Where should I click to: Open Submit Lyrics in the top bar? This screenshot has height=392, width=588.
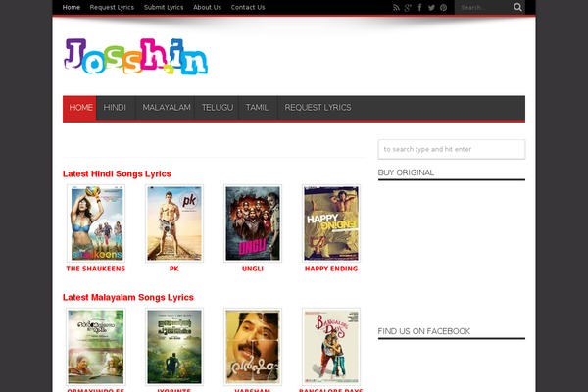point(164,7)
